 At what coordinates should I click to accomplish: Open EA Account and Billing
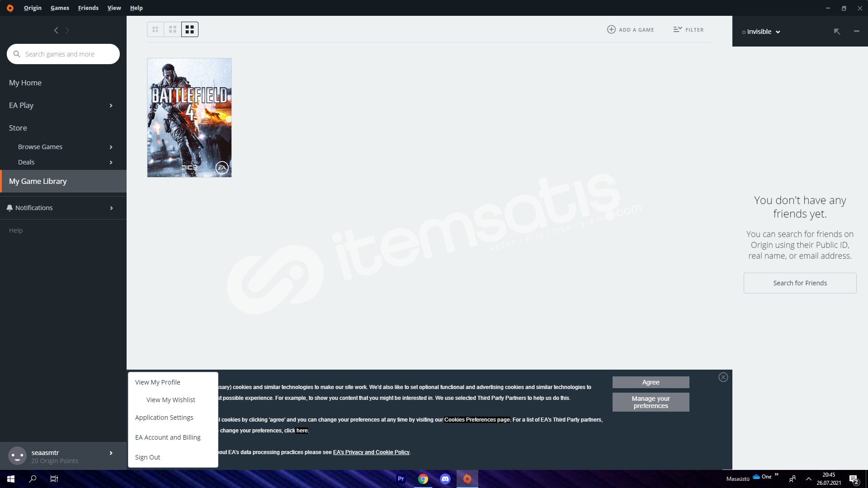pyautogui.click(x=168, y=437)
